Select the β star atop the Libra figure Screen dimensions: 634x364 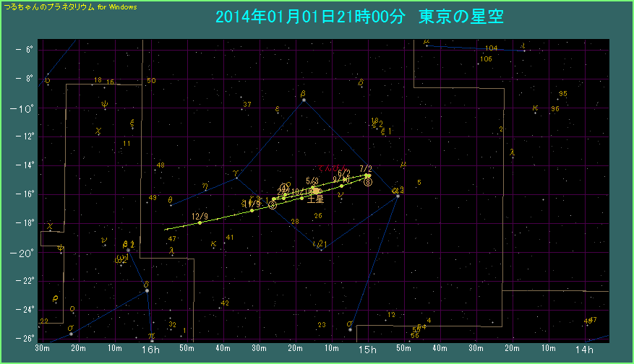click(x=304, y=100)
